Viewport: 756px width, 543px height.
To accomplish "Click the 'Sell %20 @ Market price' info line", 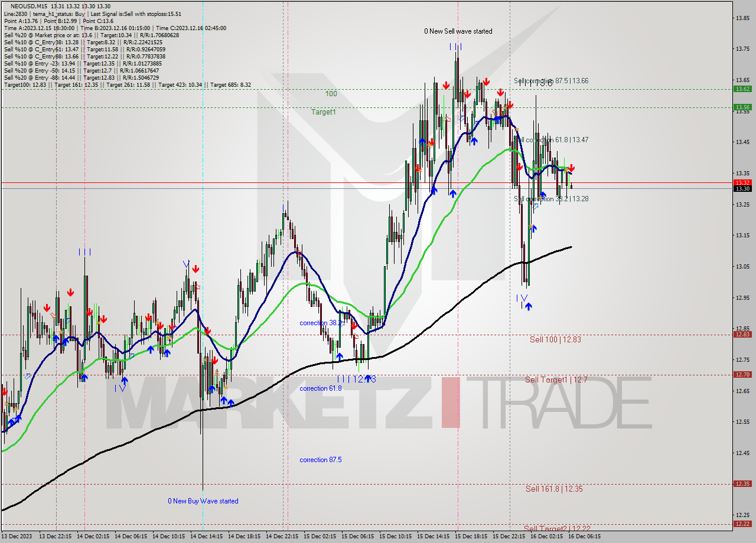I will 91,35.
